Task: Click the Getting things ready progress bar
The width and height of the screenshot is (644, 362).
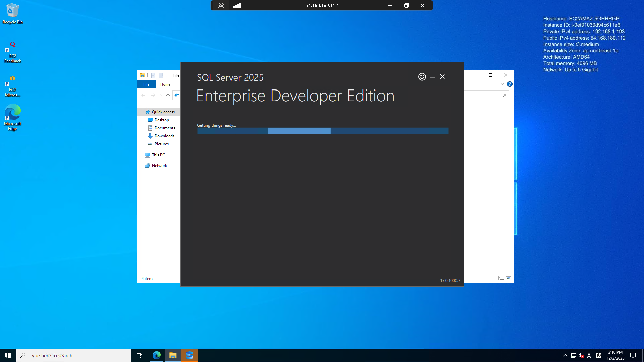Action: (322, 131)
